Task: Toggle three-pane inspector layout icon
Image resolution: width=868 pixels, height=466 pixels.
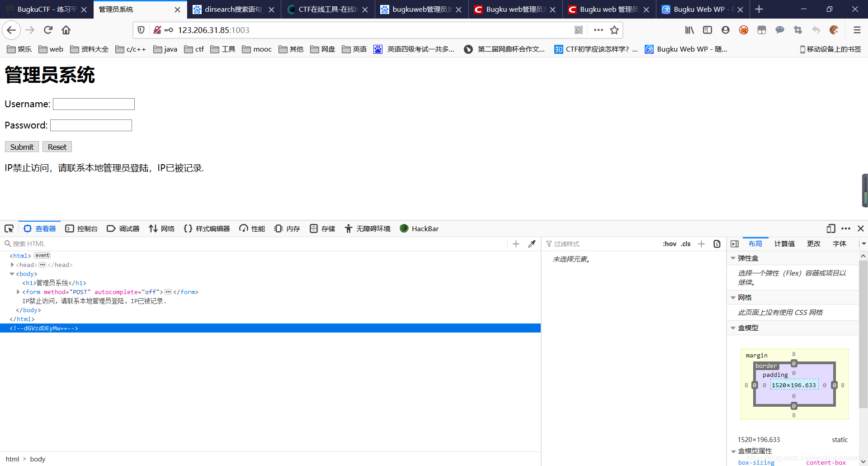Action: tap(735, 244)
